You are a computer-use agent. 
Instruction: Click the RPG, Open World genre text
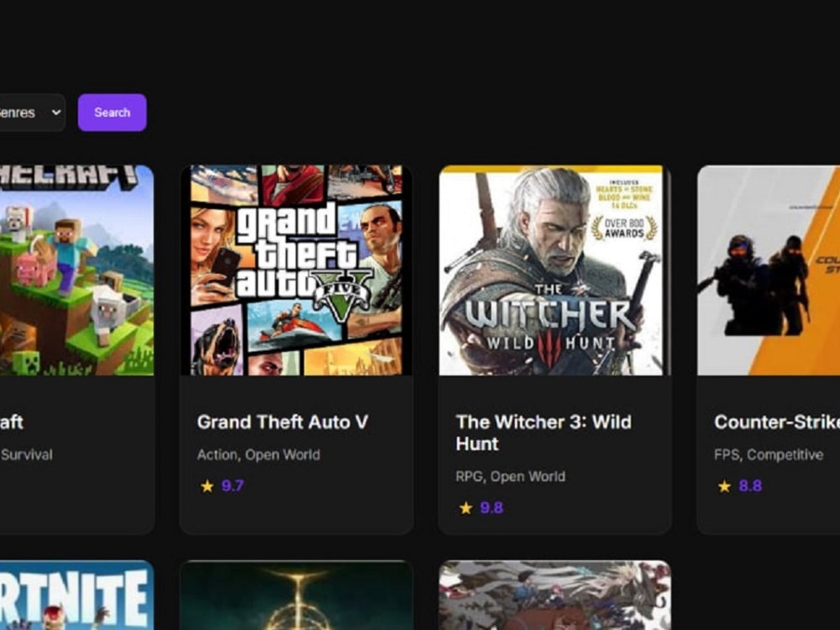pyautogui.click(x=510, y=477)
